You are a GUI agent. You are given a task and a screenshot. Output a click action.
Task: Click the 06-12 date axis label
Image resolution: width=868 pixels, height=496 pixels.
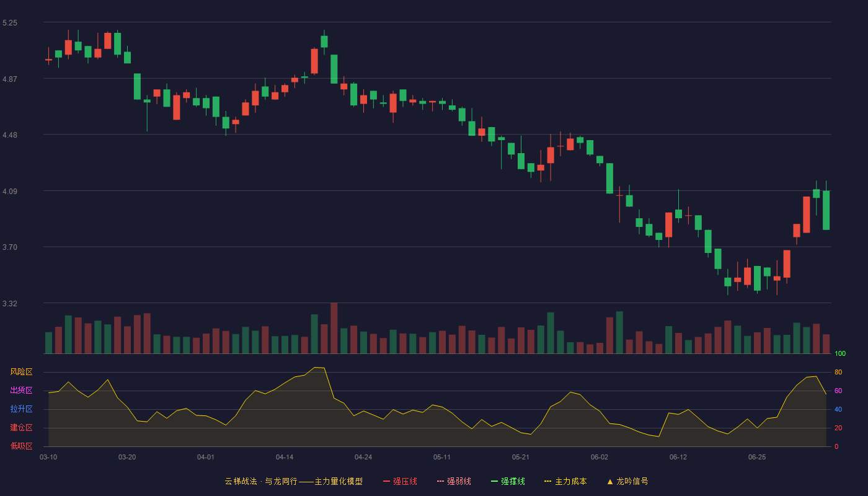coord(678,457)
